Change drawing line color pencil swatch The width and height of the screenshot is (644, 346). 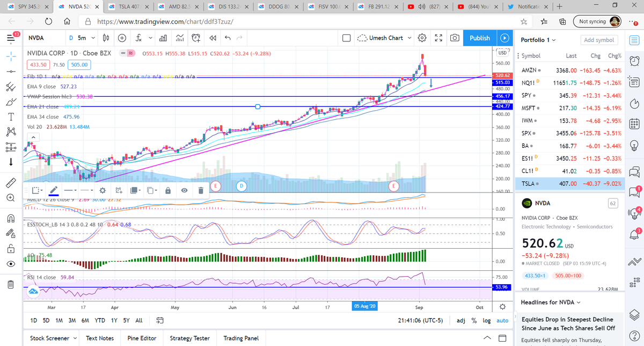[x=53, y=190]
